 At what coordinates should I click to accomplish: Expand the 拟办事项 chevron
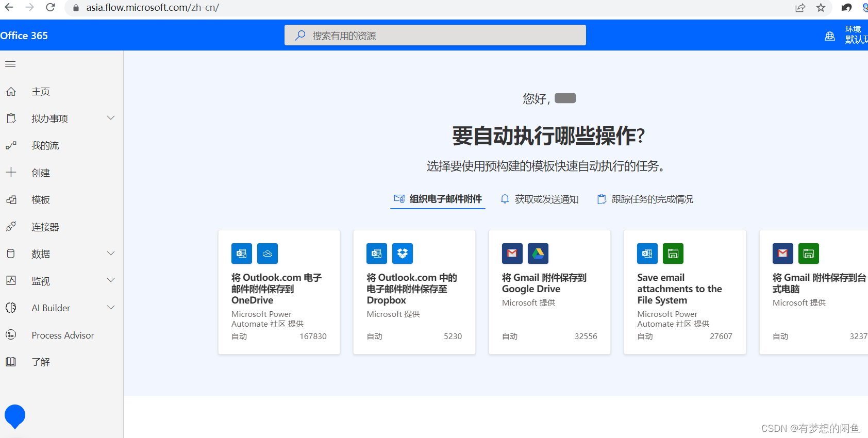[111, 118]
